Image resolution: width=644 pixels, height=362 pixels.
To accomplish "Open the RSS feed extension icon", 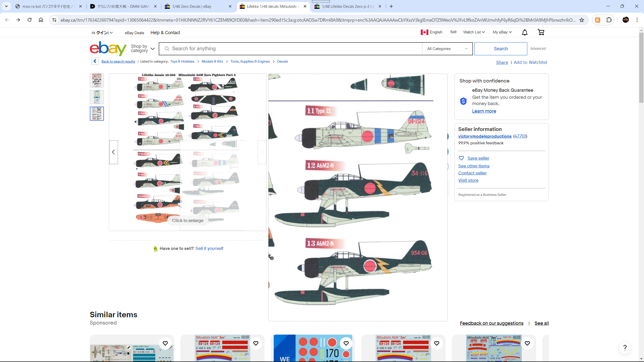I will [x=598, y=20].
